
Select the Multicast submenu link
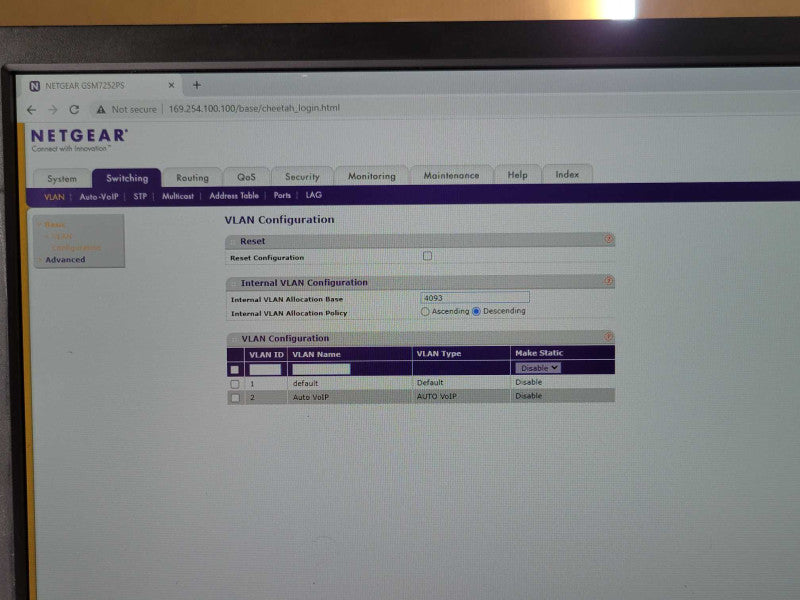(178, 196)
